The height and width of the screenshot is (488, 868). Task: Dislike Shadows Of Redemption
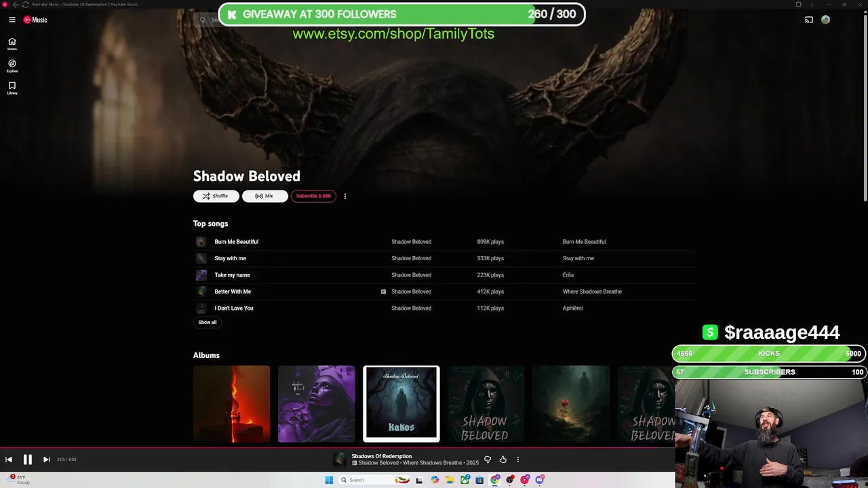[488, 460]
